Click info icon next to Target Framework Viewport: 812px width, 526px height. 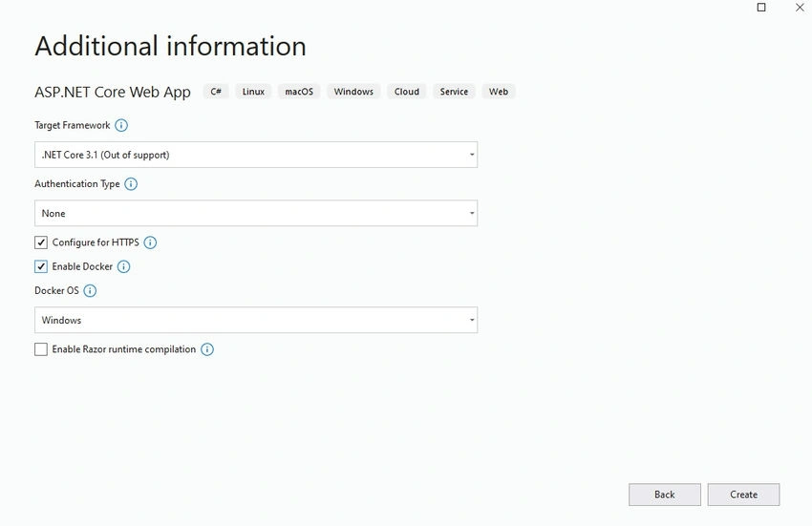click(x=121, y=125)
